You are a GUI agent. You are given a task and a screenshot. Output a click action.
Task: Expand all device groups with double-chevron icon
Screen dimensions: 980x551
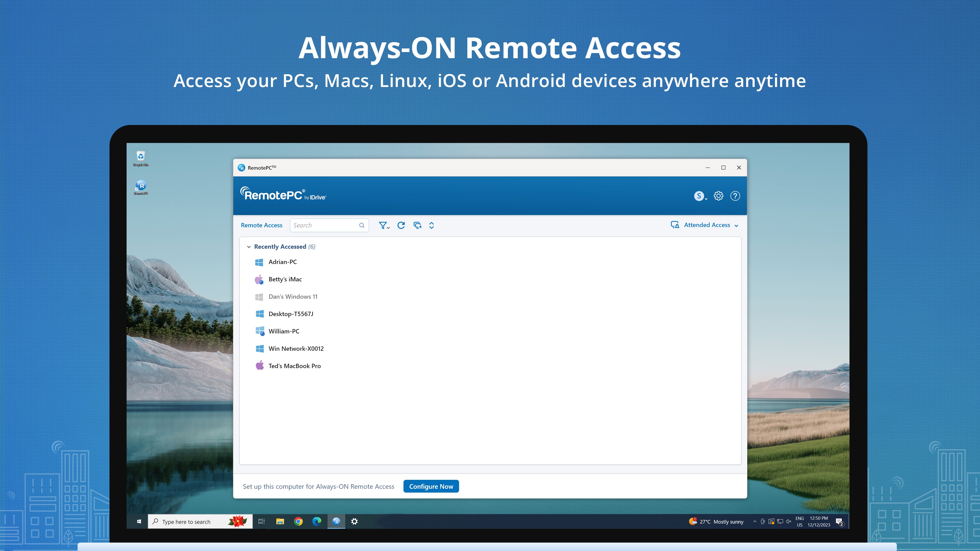[432, 225]
